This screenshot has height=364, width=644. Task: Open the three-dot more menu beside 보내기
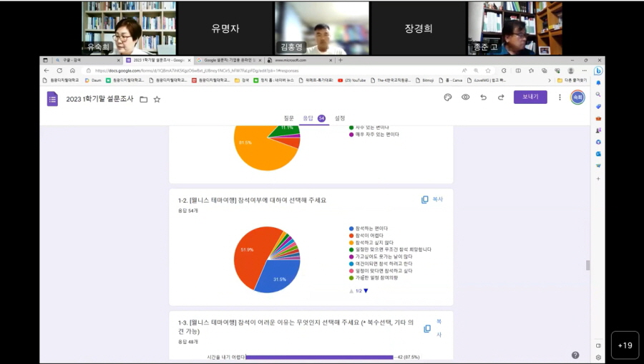560,97
